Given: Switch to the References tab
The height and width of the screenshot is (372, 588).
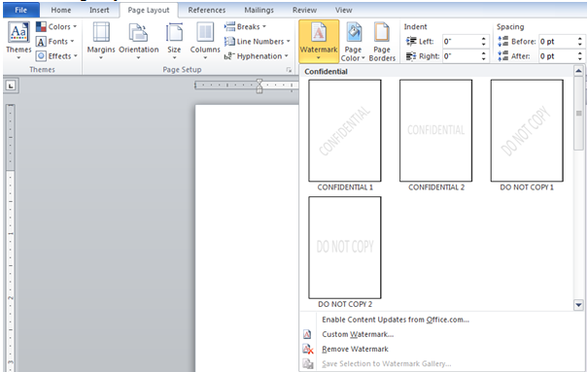Looking at the screenshot, I should point(207,10).
